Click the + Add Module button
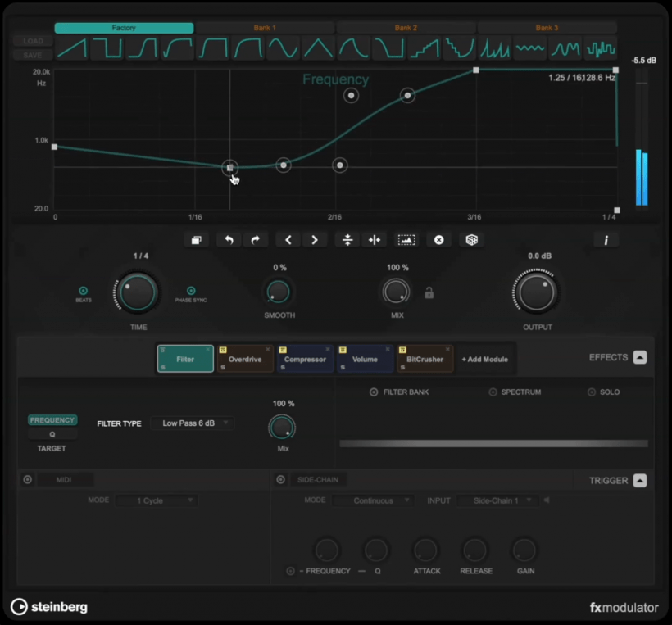 [x=485, y=358]
